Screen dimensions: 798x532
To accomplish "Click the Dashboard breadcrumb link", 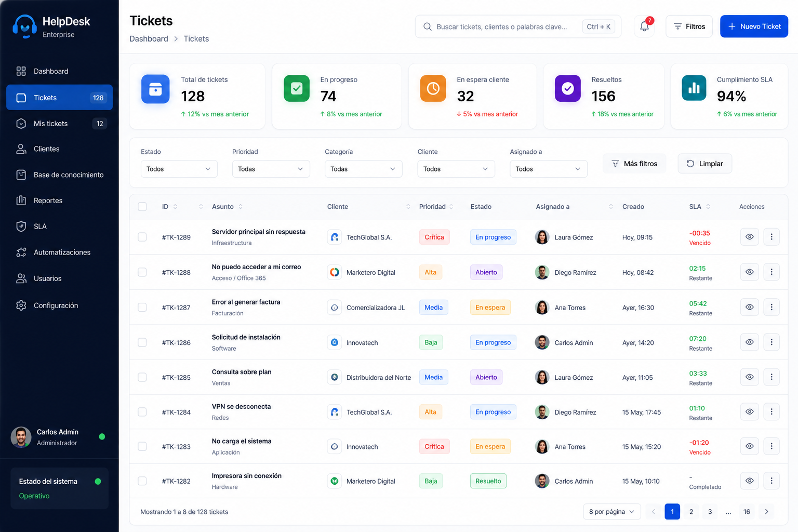I will point(149,39).
